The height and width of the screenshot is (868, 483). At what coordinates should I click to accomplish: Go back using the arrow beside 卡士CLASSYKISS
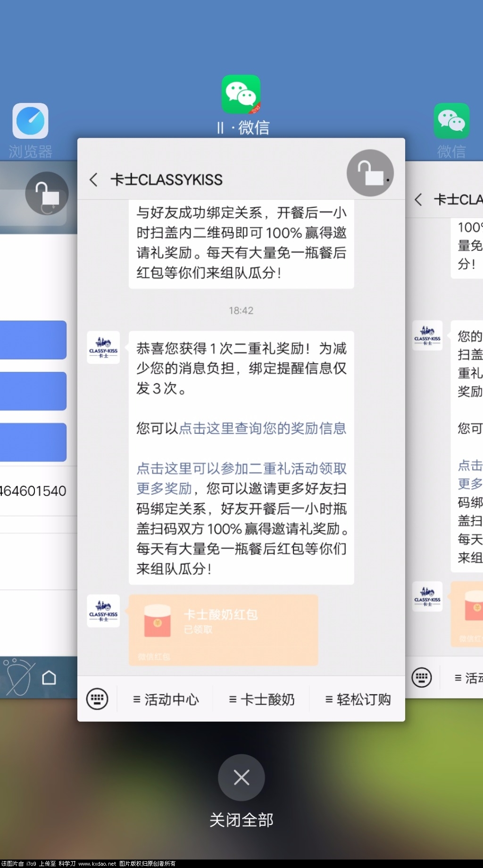(94, 180)
